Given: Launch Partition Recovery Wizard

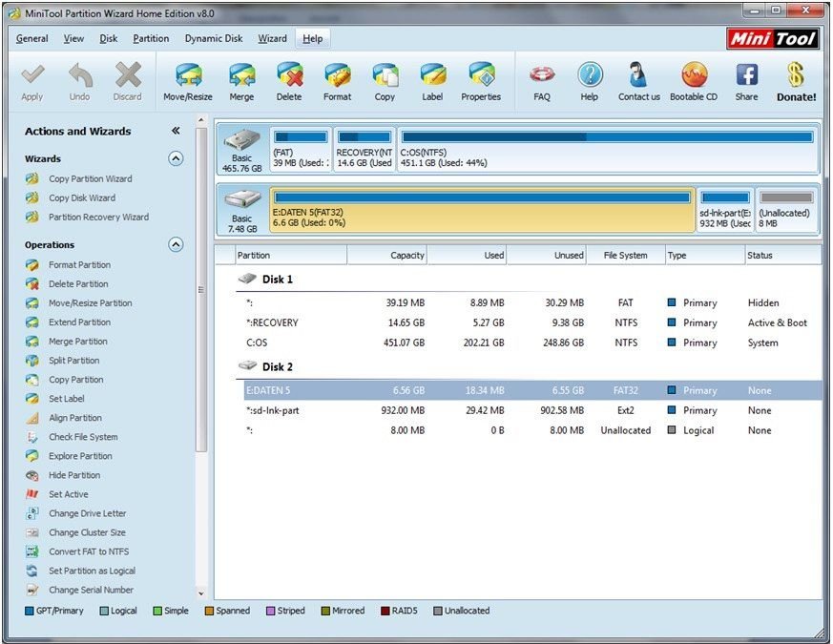Looking at the screenshot, I should 99,218.
